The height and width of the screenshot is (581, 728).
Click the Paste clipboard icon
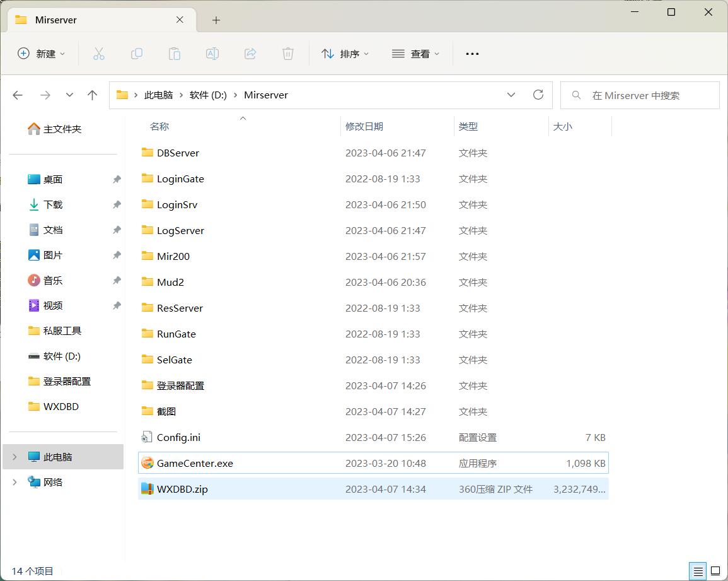pos(175,54)
